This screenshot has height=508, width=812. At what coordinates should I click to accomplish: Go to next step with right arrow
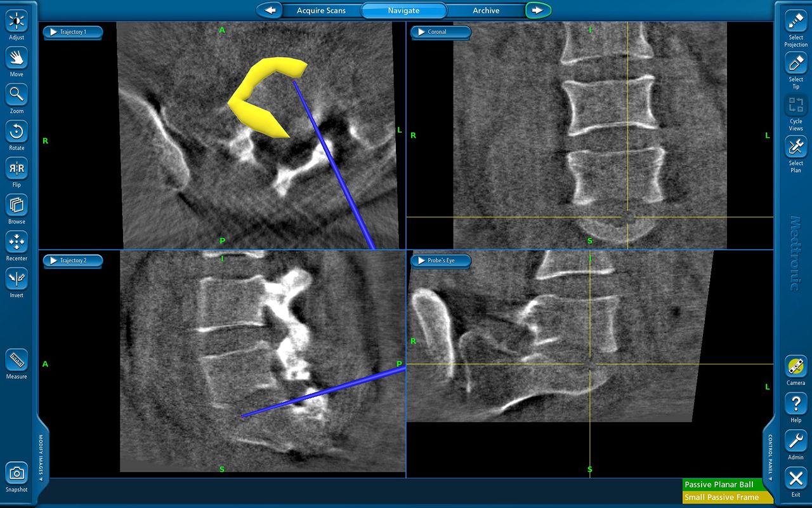(538, 10)
